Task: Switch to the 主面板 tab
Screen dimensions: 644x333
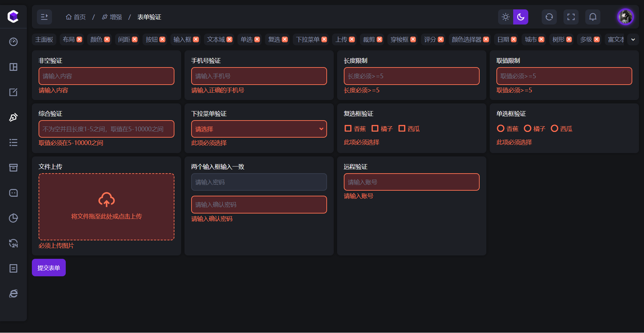Action: tap(44, 40)
